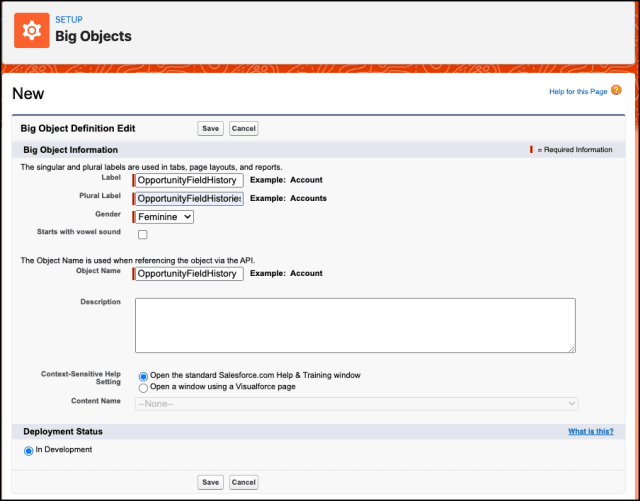Select the In Development radio button

tap(28, 450)
